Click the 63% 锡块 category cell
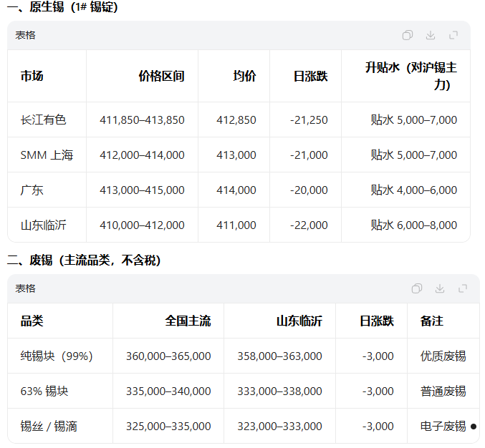Viewport: 485px width, 448px height. 44,391
